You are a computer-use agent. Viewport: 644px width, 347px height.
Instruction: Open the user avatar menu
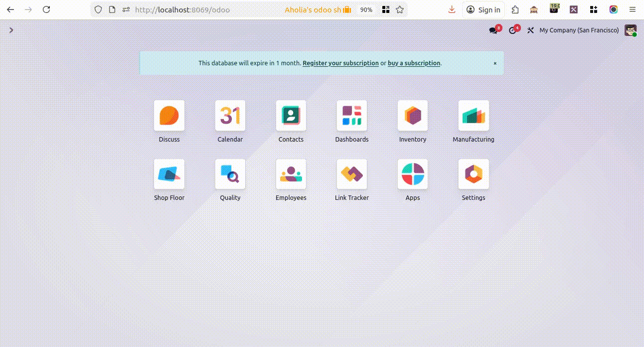(x=631, y=30)
